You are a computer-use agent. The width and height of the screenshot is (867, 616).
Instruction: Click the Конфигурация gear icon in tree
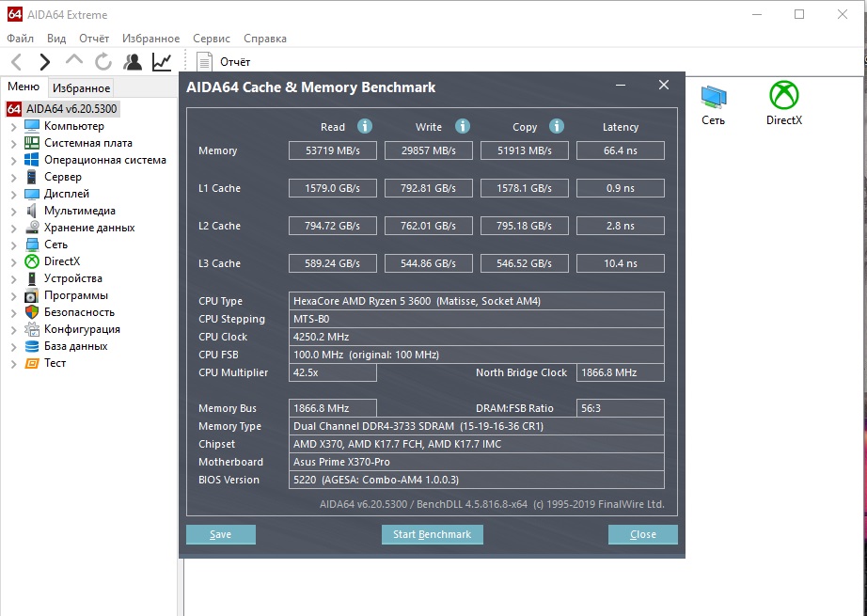pos(32,329)
